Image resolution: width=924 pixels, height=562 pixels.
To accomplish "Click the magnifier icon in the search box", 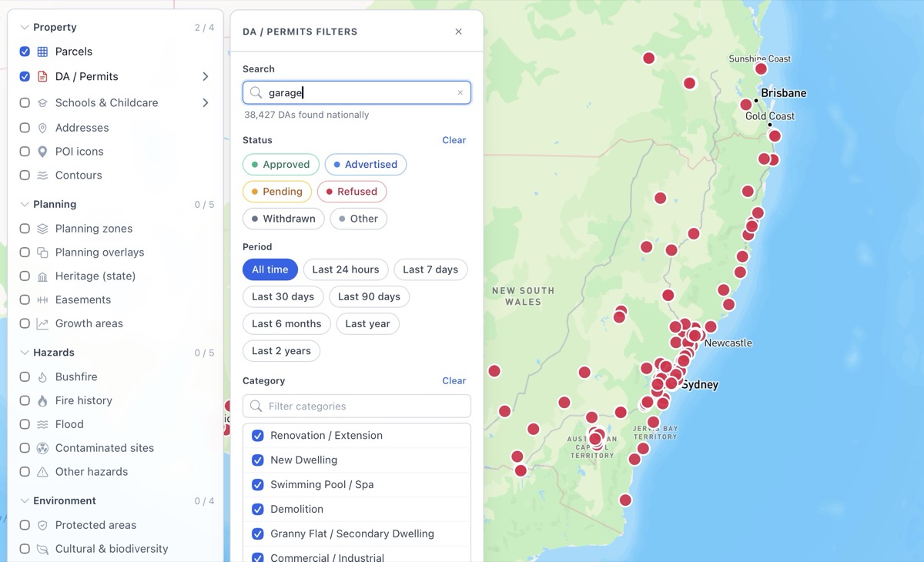I will (x=256, y=92).
